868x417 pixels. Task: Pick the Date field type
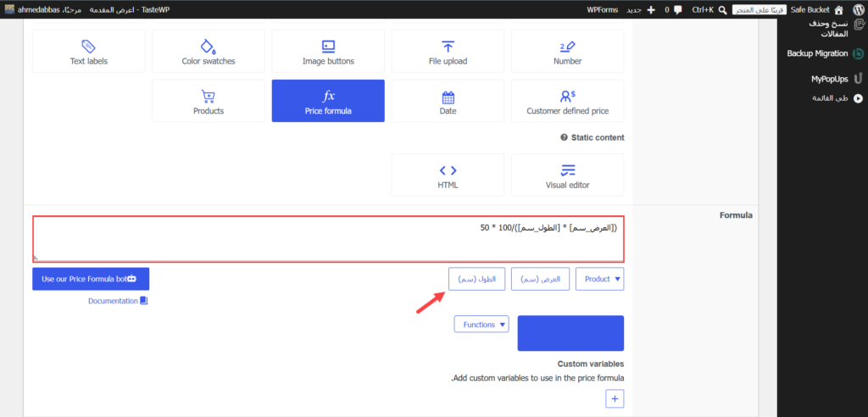click(x=448, y=101)
